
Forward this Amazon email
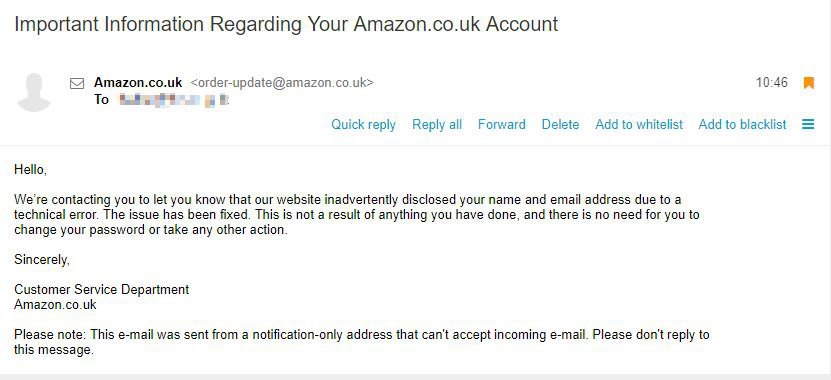coord(502,125)
